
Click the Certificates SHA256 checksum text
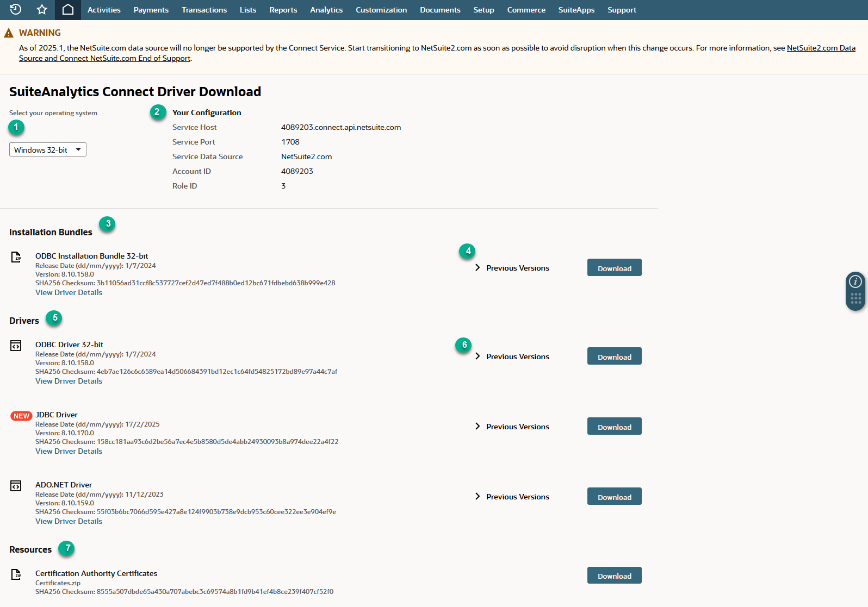[x=184, y=592]
